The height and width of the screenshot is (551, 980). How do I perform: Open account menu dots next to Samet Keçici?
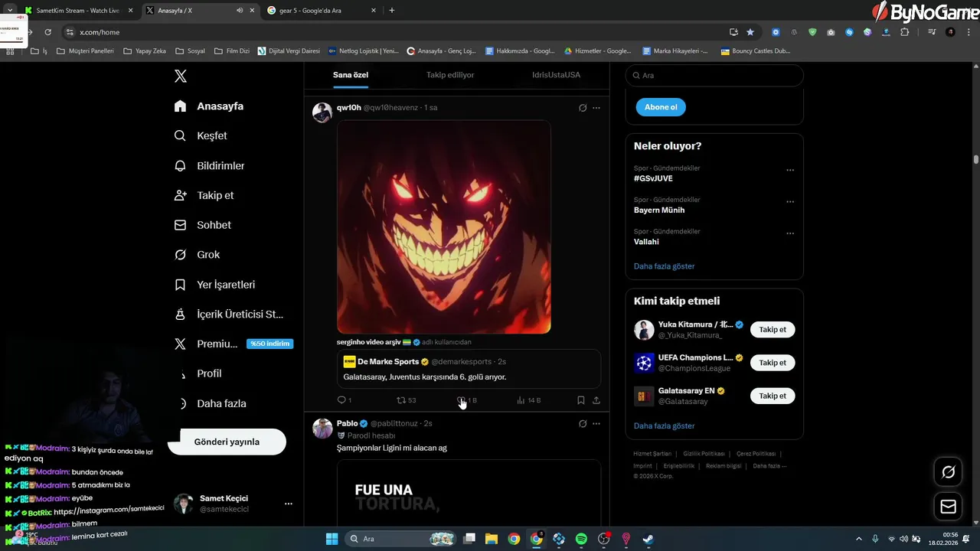[x=289, y=504]
